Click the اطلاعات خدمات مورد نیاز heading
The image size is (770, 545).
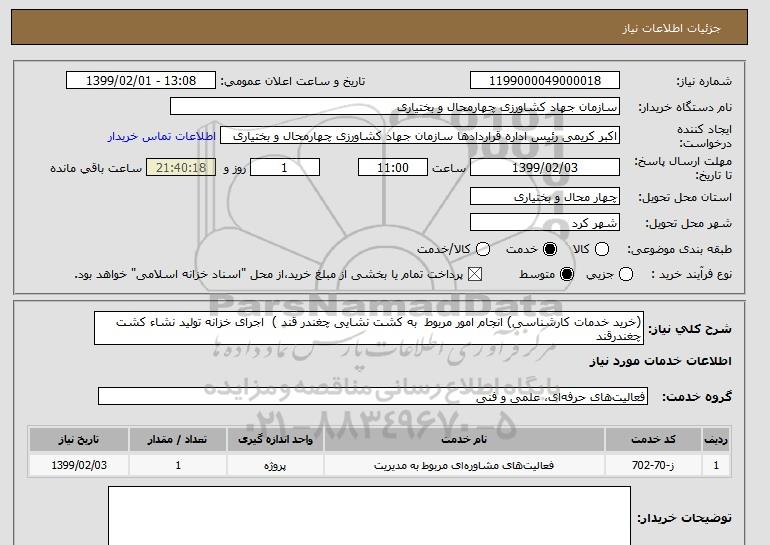pos(660,361)
